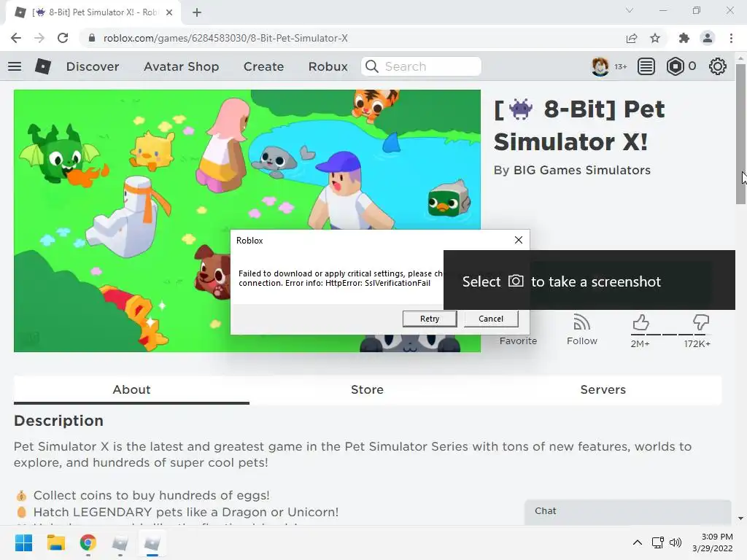
Task: Open the user avatar profile icon
Action: tap(600, 66)
